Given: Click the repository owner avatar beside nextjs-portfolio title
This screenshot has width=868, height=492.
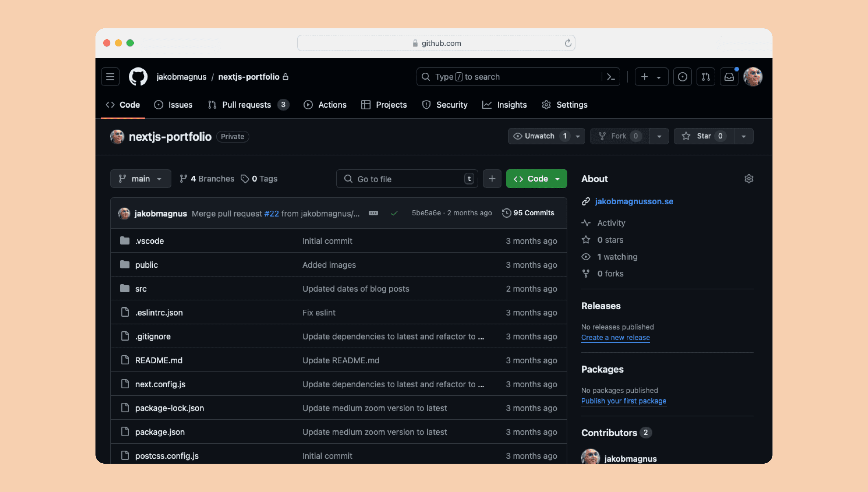Looking at the screenshot, I should click(117, 137).
